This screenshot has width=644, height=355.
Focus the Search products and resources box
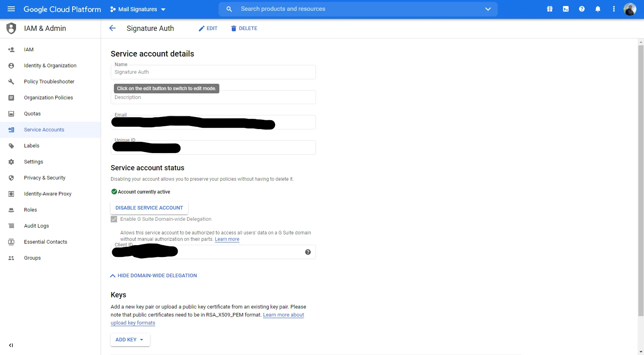tap(358, 9)
